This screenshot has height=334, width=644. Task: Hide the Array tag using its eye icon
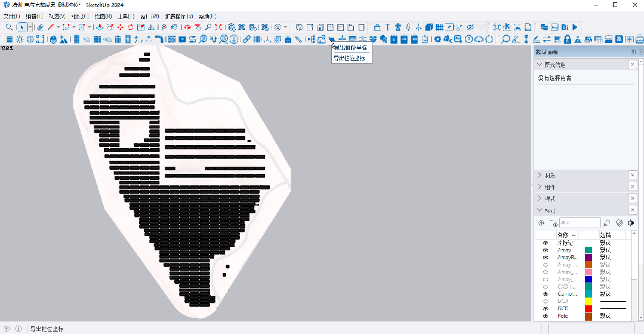546,250
